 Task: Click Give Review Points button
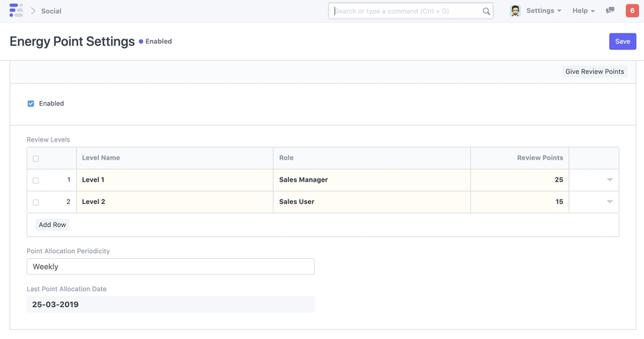[x=594, y=72]
